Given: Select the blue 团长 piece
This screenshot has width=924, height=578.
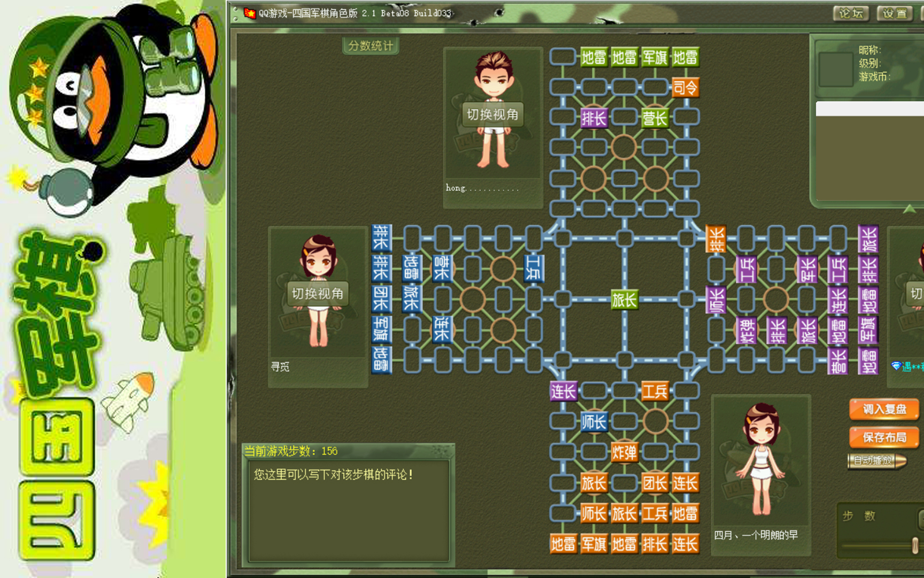Looking at the screenshot, I should [381, 298].
